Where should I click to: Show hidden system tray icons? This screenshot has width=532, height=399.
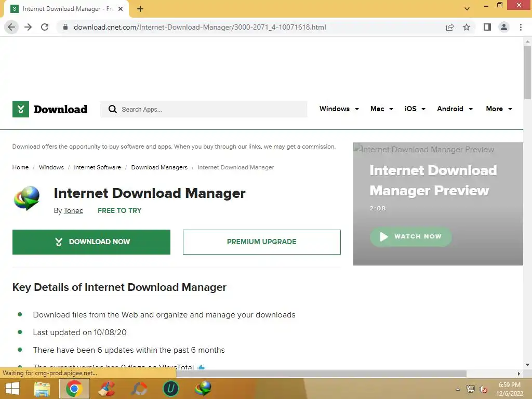click(458, 389)
